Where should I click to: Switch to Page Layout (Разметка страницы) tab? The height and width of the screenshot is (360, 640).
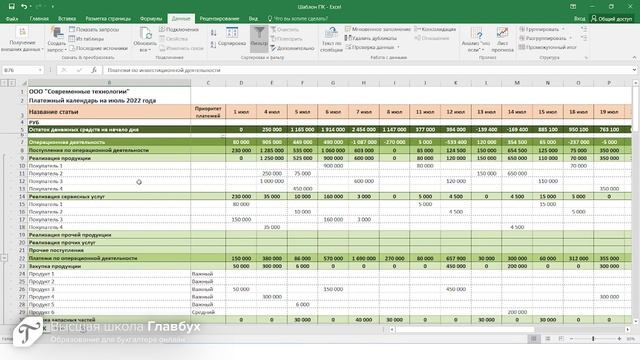point(108,19)
